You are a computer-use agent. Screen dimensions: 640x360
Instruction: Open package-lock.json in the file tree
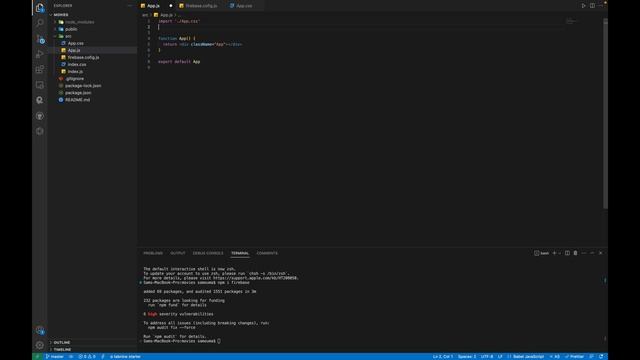click(x=83, y=86)
